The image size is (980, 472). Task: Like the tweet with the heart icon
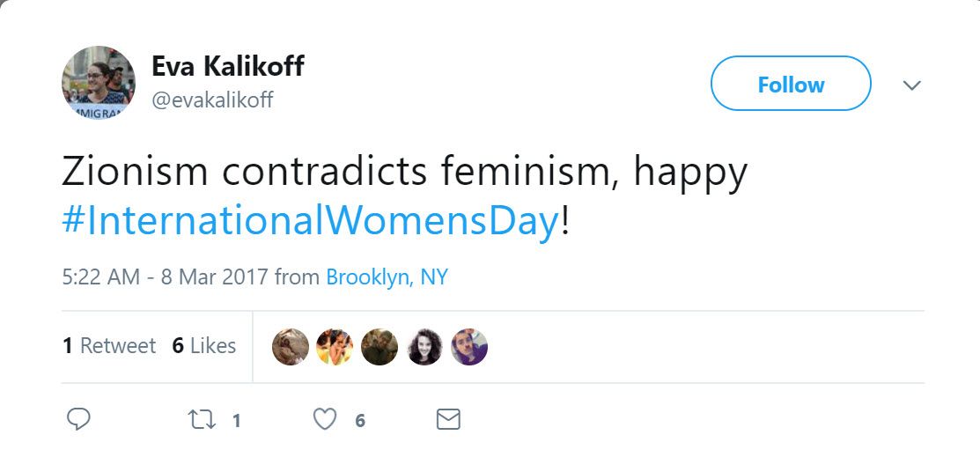326,420
